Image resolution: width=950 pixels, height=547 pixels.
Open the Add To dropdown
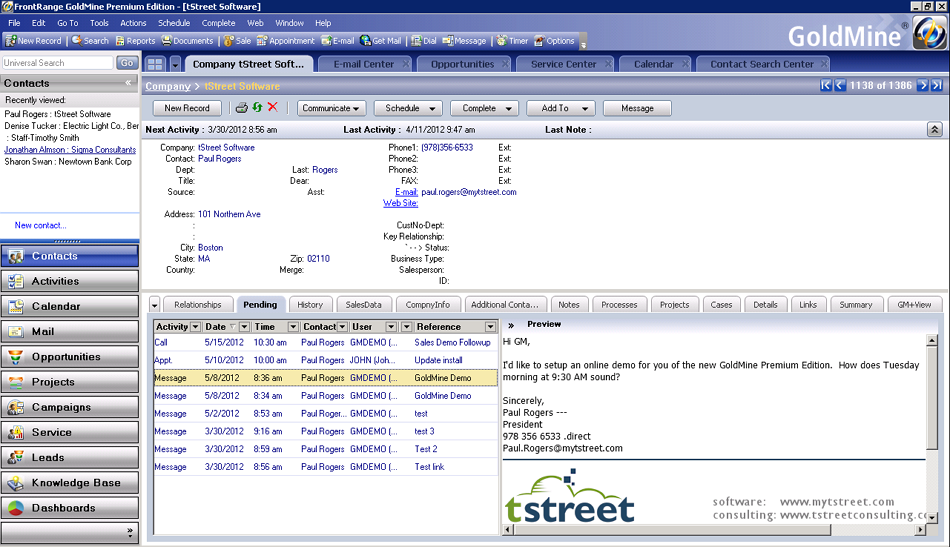561,108
